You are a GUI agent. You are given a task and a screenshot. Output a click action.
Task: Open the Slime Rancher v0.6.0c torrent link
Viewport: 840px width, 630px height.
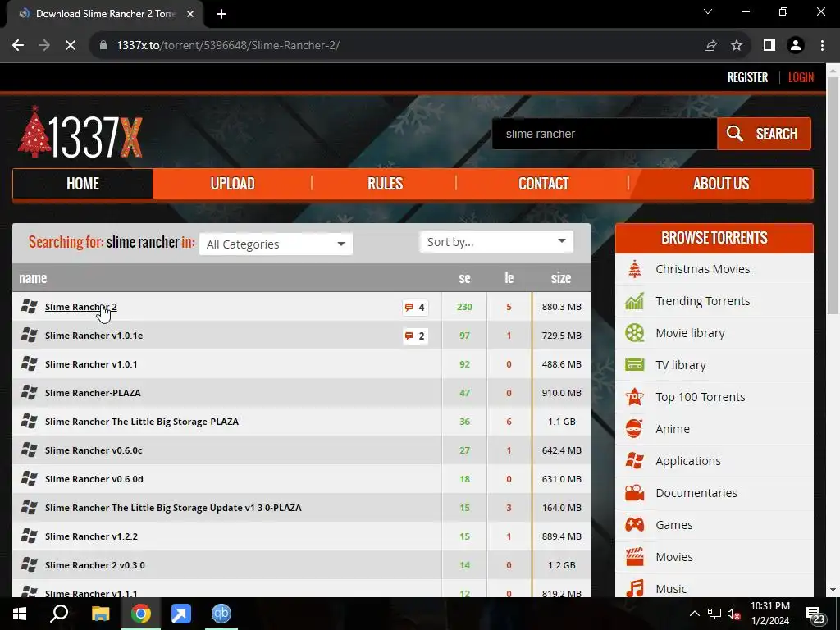coord(94,450)
